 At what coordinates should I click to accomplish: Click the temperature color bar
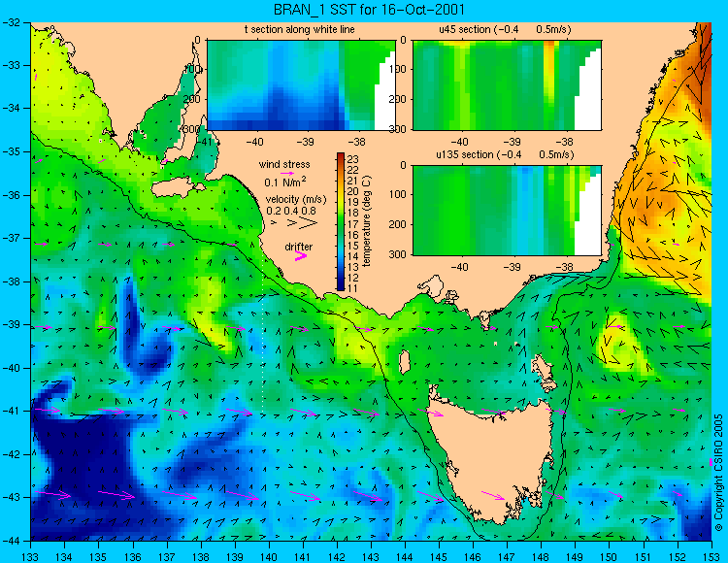click(x=341, y=222)
